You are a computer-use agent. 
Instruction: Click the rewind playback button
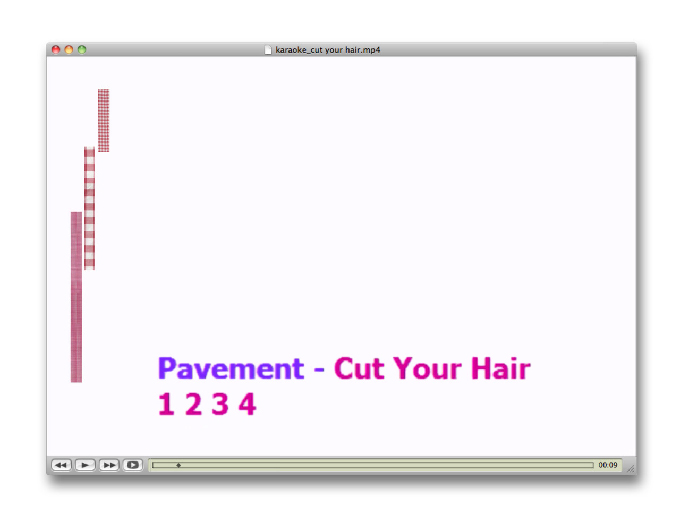(61, 465)
